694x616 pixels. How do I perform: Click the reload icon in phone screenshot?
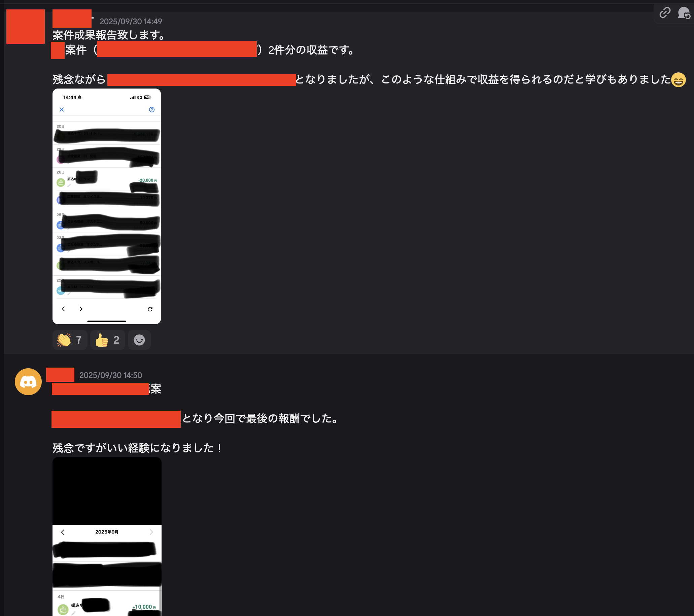[x=150, y=309]
